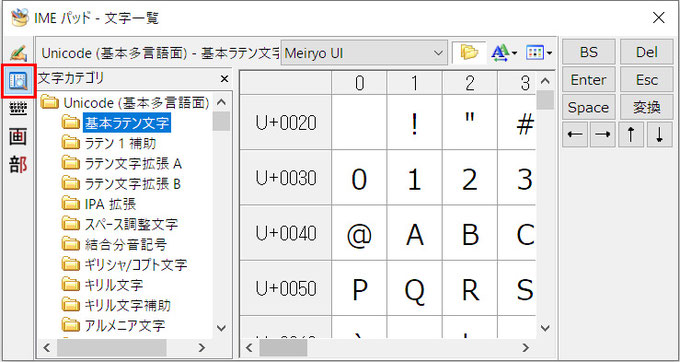Screen dimensions: 680x362
Task: Close the 文字カテゴリ pane
Action: [x=224, y=78]
